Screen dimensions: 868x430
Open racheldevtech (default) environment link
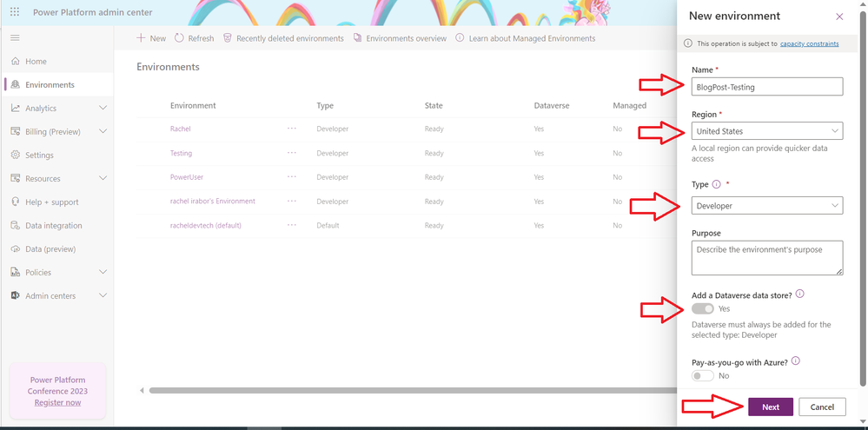(205, 225)
